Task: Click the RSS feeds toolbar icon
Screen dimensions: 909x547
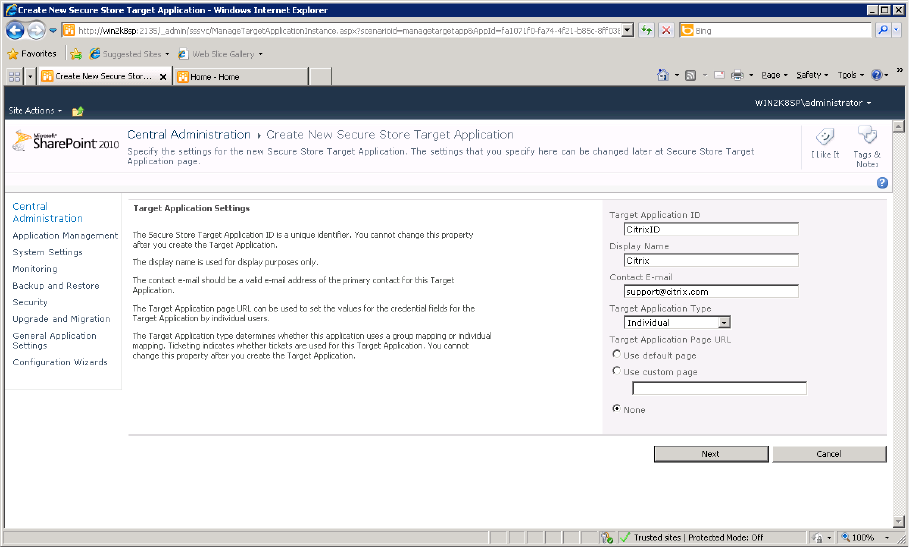Action: click(x=690, y=75)
